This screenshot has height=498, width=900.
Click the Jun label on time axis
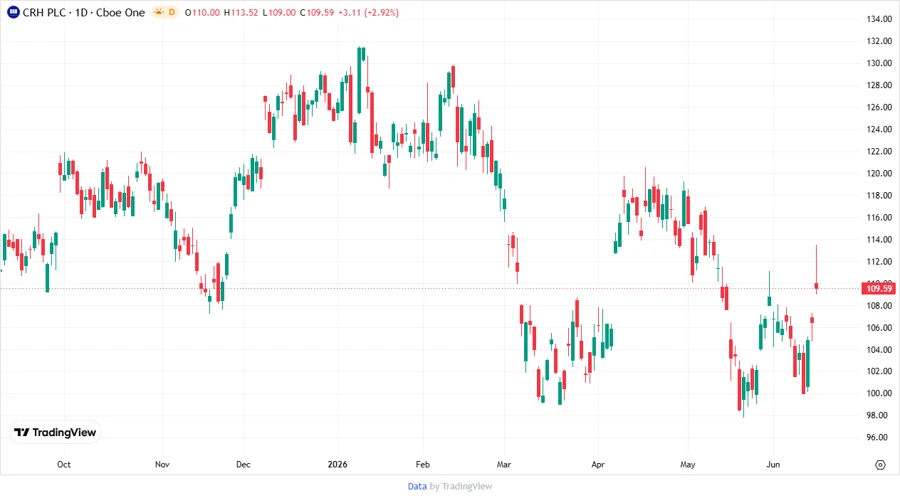(773, 464)
